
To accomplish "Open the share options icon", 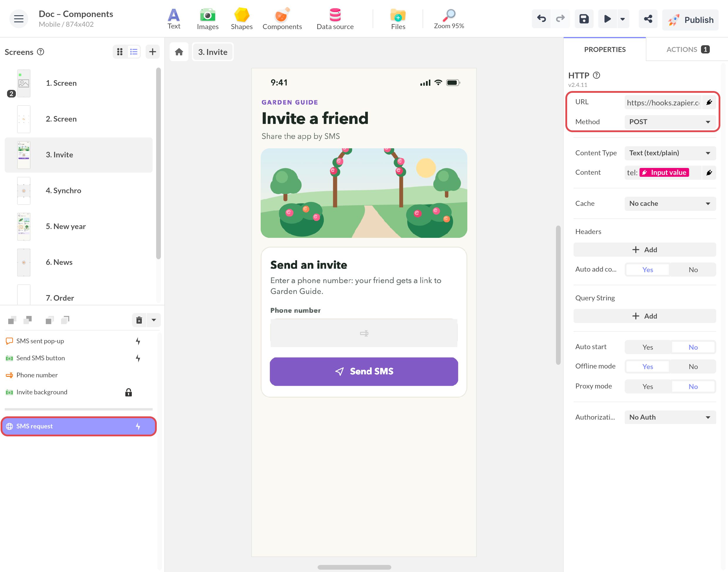I will [x=648, y=19].
